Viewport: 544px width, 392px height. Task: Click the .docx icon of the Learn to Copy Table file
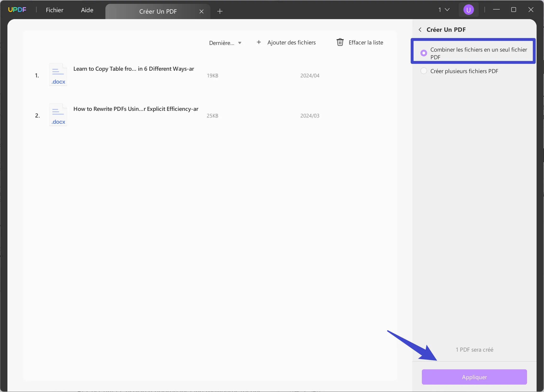coord(58,74)
